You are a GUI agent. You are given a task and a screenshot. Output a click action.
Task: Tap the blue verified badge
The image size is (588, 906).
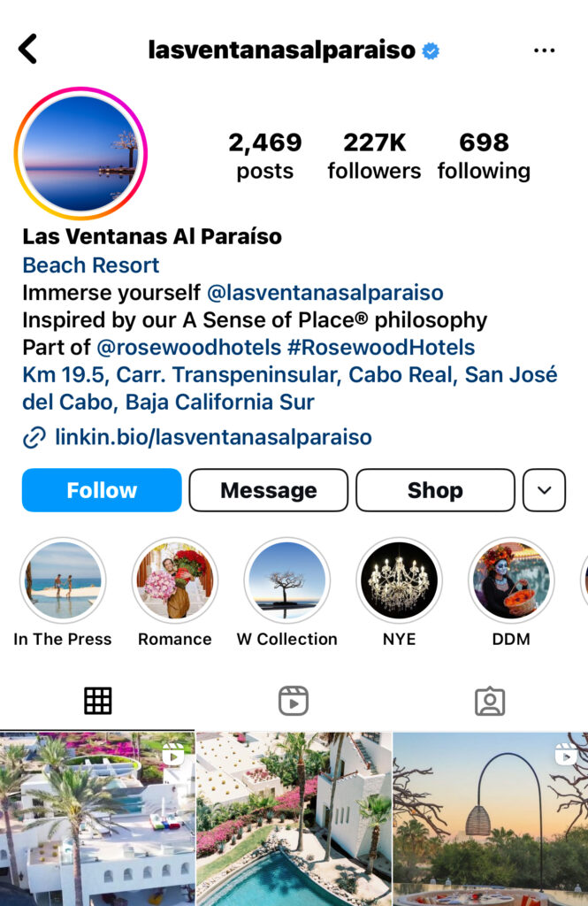pyautogui.click(x=431, y=50)
